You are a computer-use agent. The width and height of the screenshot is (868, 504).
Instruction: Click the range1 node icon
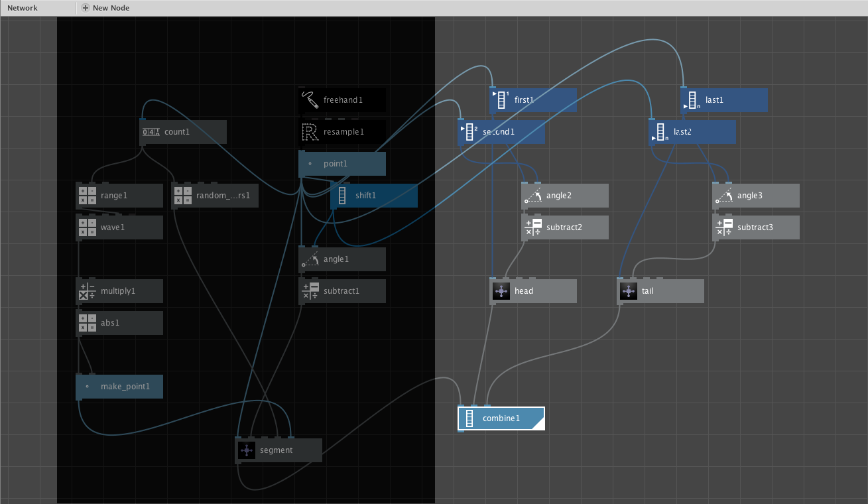pyautogui.click(x=88, y=196)
